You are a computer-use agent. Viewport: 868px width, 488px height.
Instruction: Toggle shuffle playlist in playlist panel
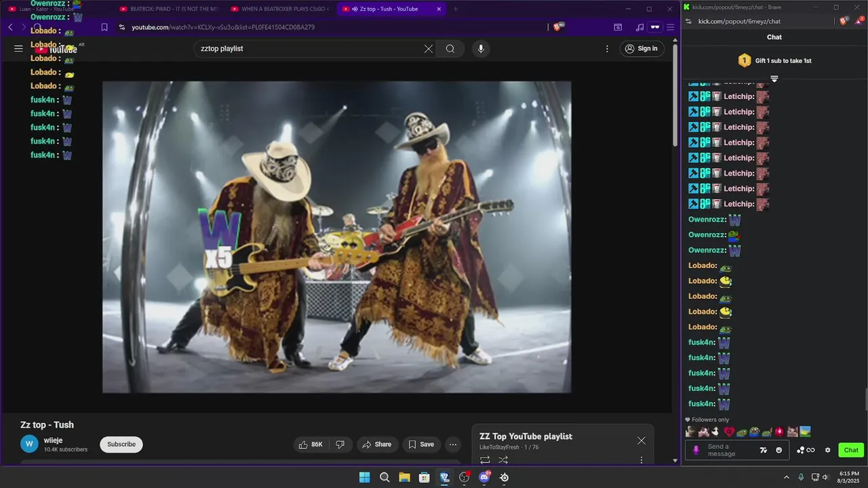(503, 460)
